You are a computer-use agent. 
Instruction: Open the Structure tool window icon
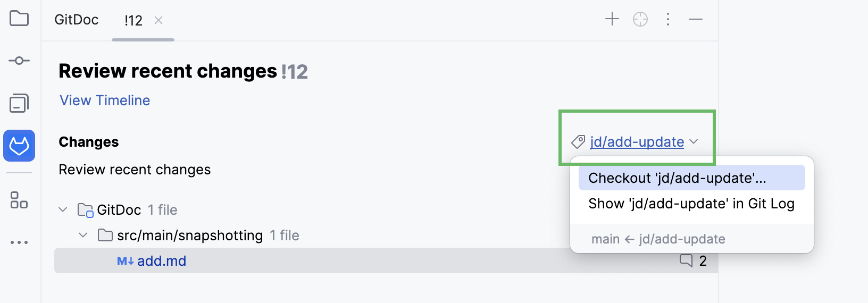(x=19, y=200)
